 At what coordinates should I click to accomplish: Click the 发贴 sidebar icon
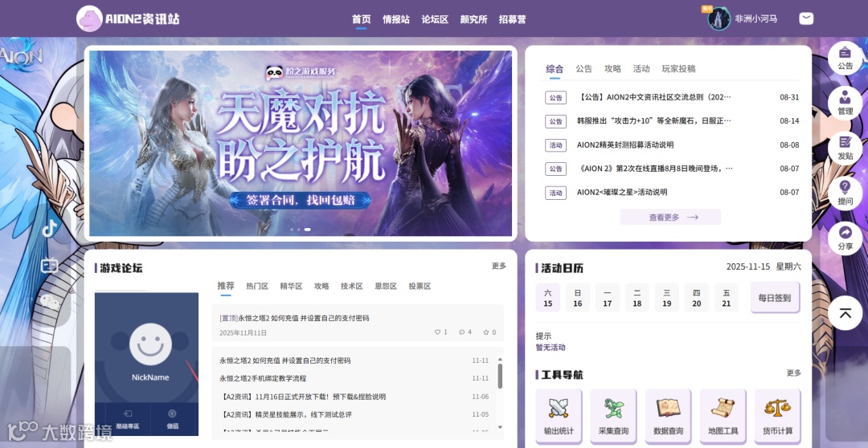point(845,148)
